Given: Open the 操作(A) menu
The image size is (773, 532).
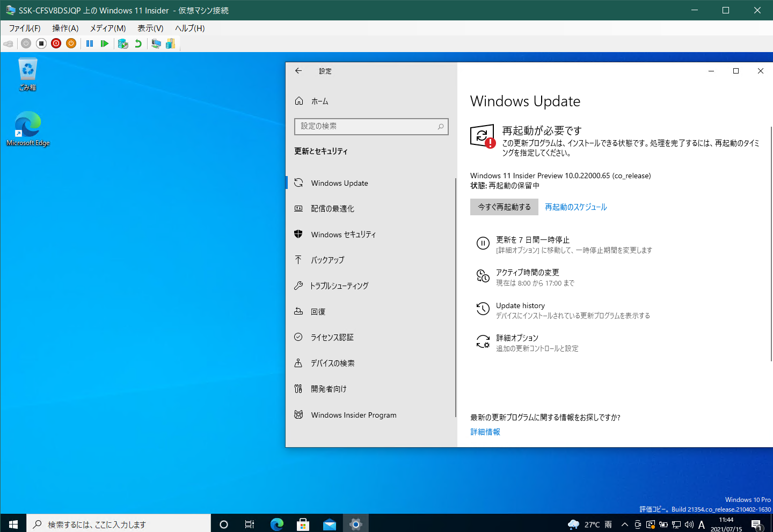Looking at the screenshot, I should click(65, 28).
